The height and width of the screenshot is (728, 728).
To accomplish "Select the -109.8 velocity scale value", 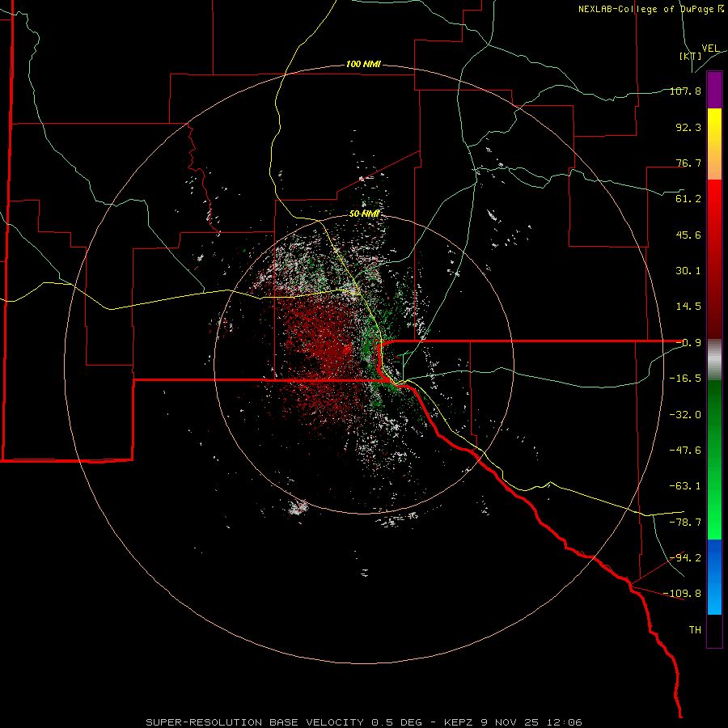I will pyautogui.click(x=683, y=594).
